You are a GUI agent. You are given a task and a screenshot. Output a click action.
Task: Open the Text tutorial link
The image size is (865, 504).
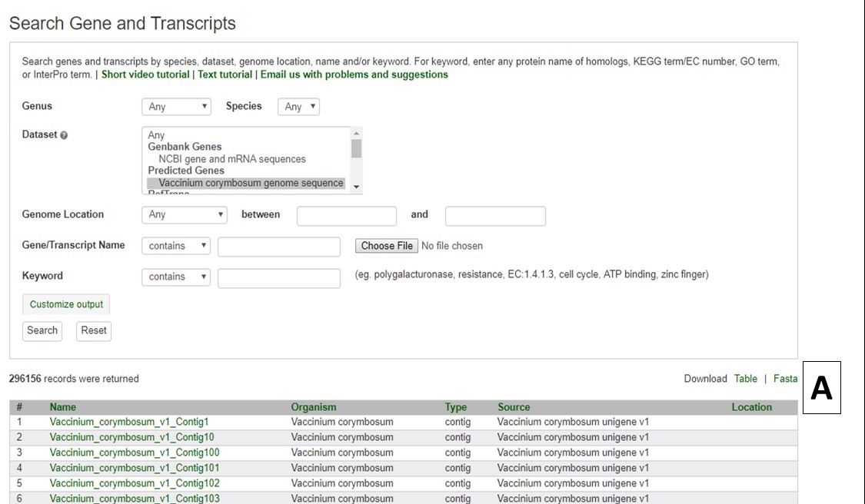click(225, 75)
